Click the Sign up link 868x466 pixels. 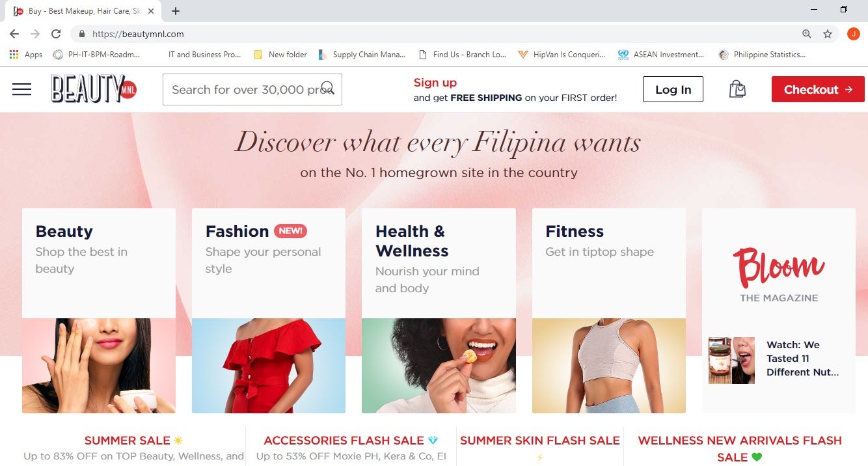point(435,83)
